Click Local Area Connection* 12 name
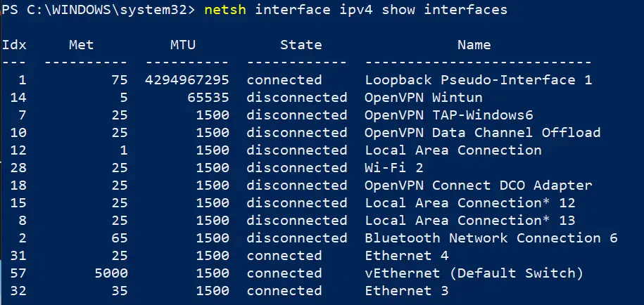 point(469,203)
